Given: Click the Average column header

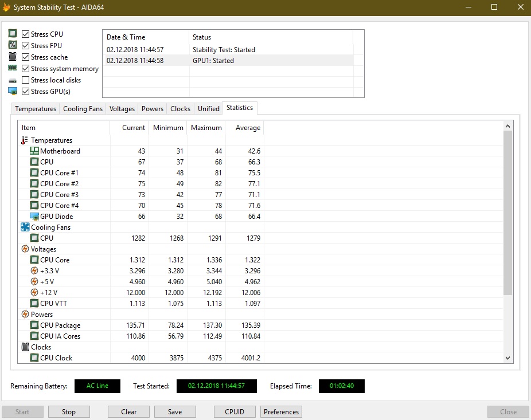Looking at the screenshot, I should point(244,128).
